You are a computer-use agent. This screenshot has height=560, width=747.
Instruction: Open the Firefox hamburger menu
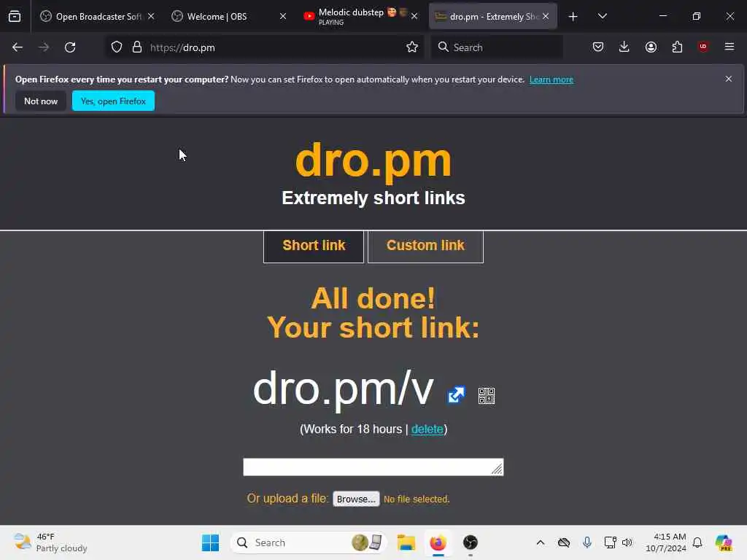point(729,47)
